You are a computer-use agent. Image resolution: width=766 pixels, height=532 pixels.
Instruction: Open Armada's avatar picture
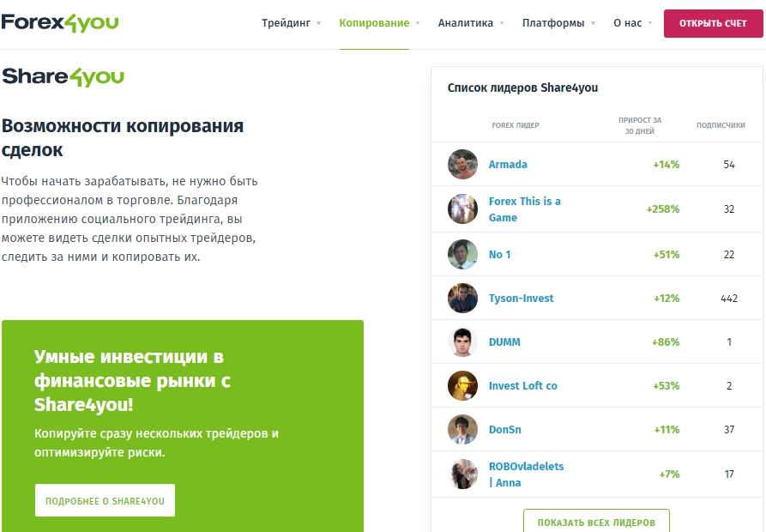coord(462,164)
